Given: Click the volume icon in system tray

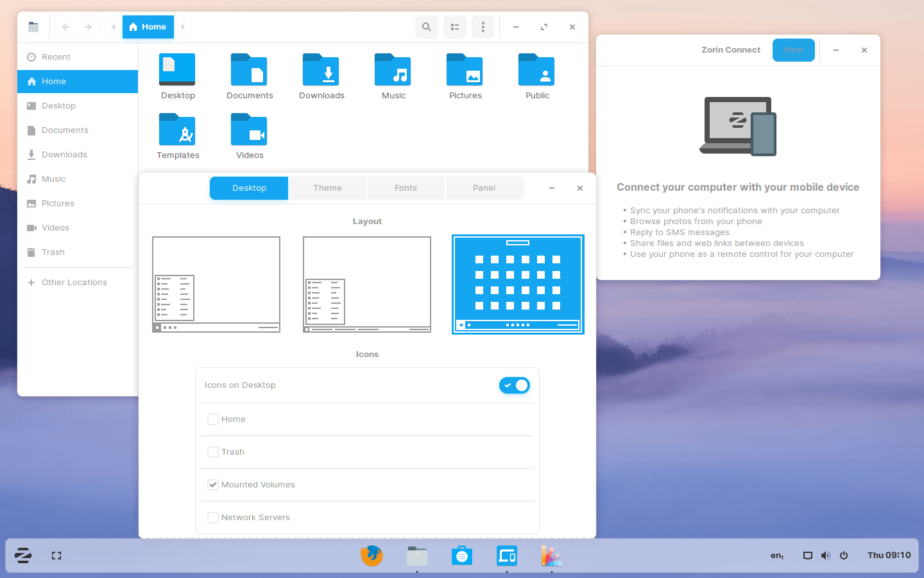Looking at the screenshot, I should click(x=826, y=556).
